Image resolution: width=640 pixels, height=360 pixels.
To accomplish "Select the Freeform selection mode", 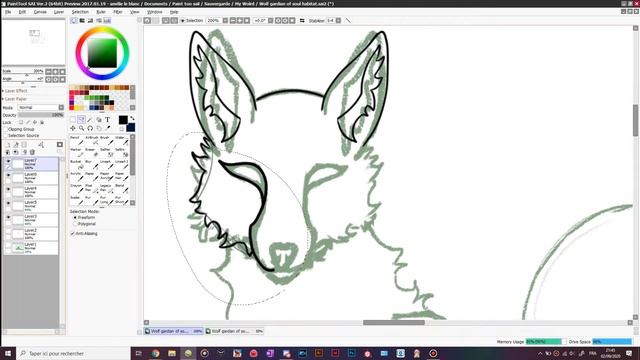I will [75, 218].
